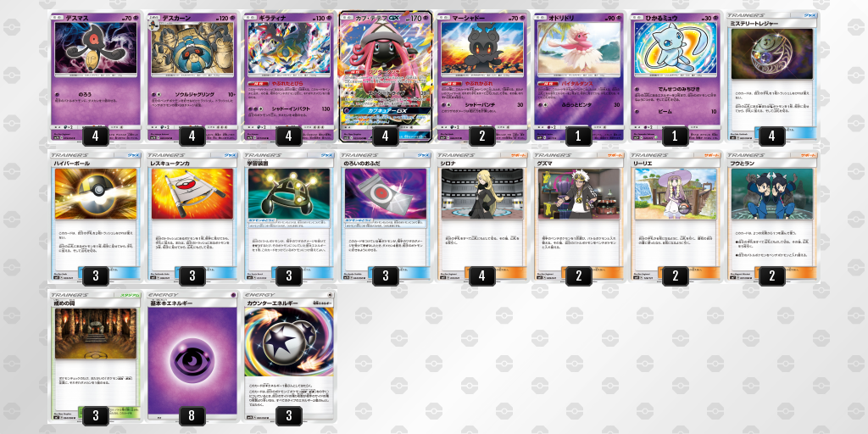Select the Ultra Ball (ハイパーボール) trainer card

tap(95, 217)
